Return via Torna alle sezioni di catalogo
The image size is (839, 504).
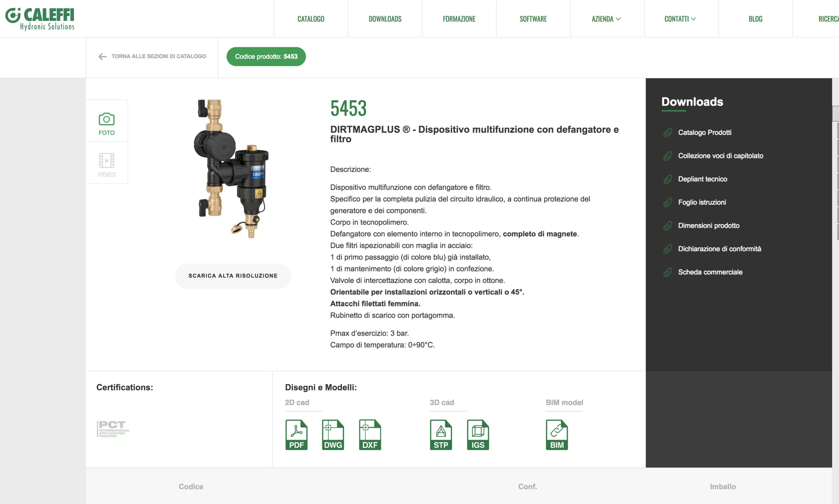tap(152, 56)
